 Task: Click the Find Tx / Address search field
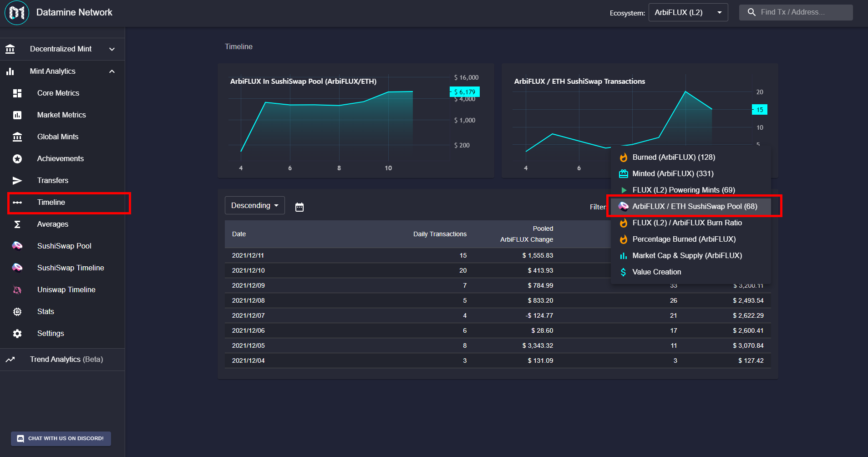(x=796, y=12)
